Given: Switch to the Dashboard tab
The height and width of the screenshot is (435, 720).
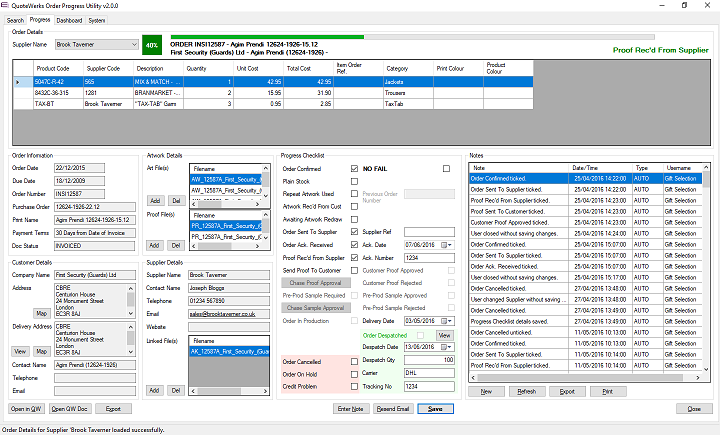Looking at the screenshot, I should click(x=69, y=20).
